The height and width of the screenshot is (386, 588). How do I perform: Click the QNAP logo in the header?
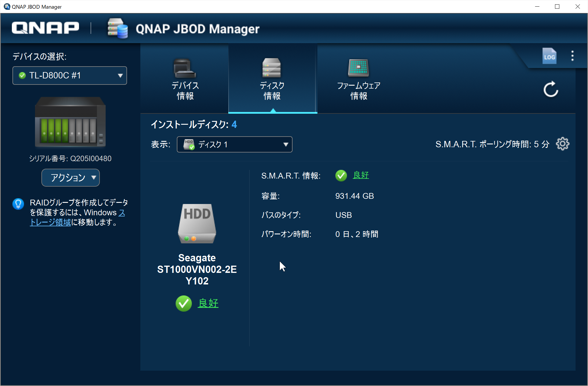(x=45, y=27)
